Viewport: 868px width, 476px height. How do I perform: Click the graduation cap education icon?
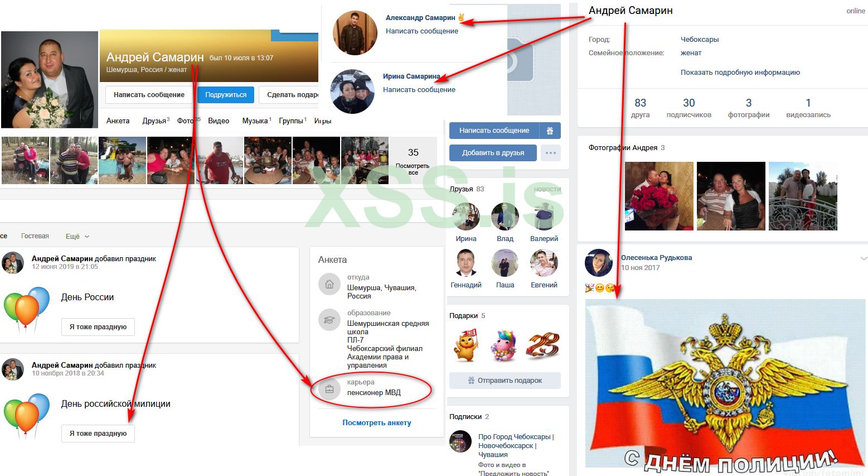pos(329,320)
